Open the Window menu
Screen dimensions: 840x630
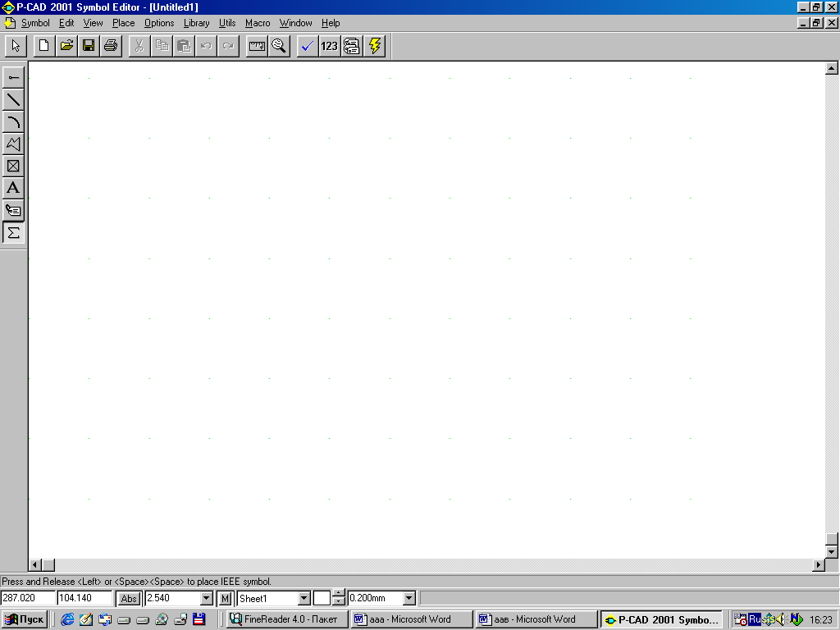[295, 23]
